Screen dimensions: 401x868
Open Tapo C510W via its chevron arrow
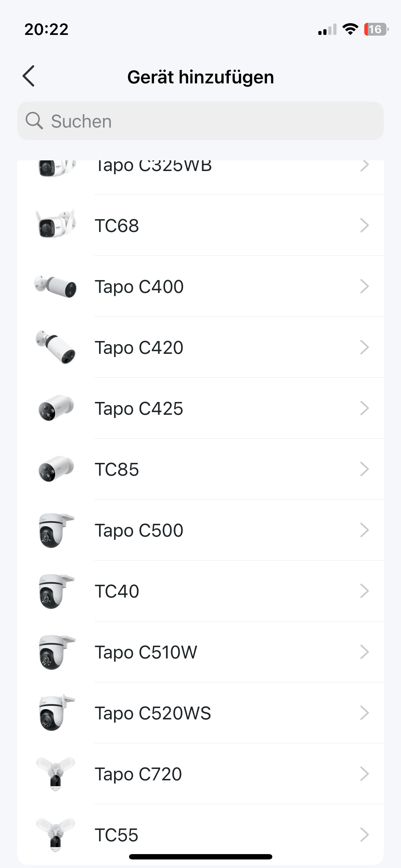point(364,652)
